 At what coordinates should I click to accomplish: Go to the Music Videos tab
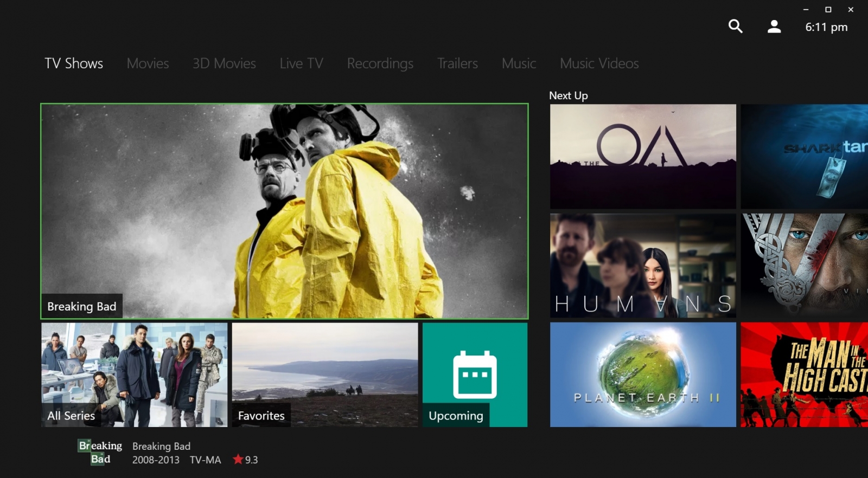point(599,63)
